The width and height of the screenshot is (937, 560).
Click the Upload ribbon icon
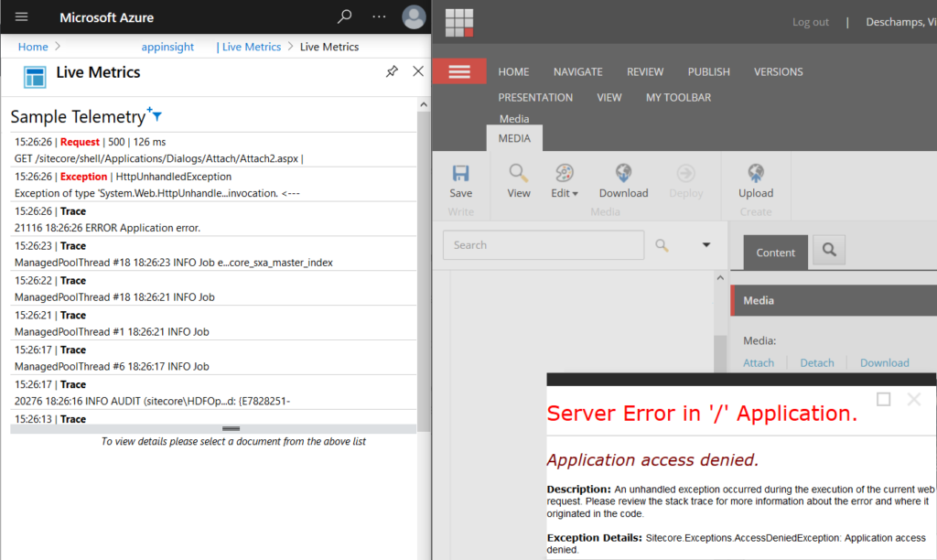click(x=755, y=173)
